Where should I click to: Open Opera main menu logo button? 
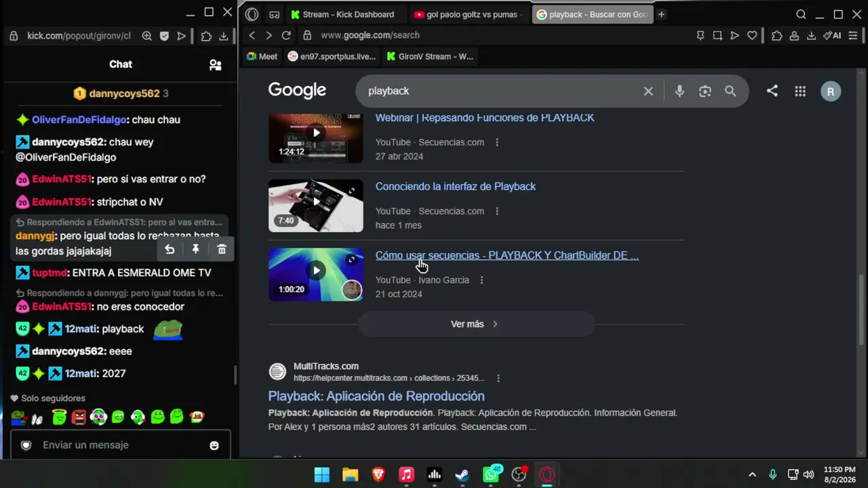(x=252, y=14)
